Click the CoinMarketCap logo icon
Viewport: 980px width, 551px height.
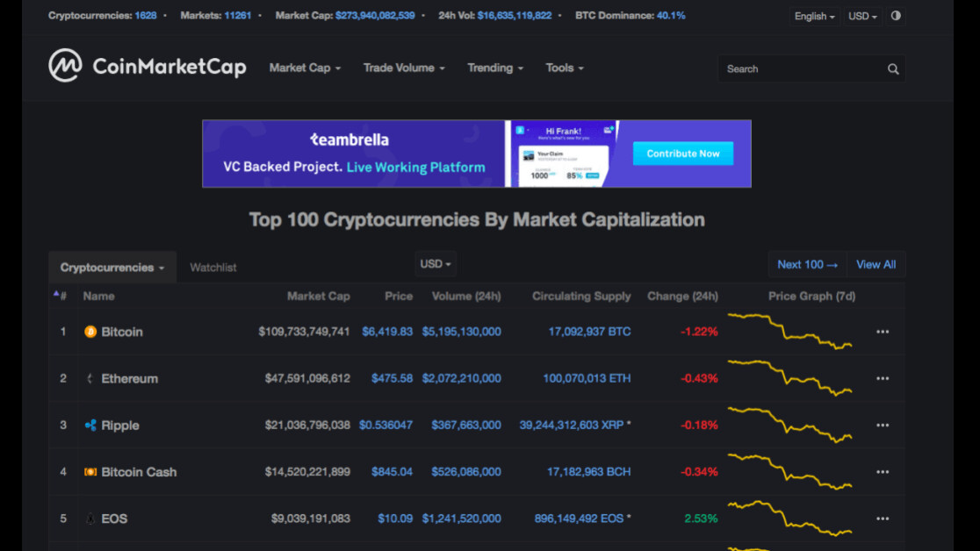point(65,66)
